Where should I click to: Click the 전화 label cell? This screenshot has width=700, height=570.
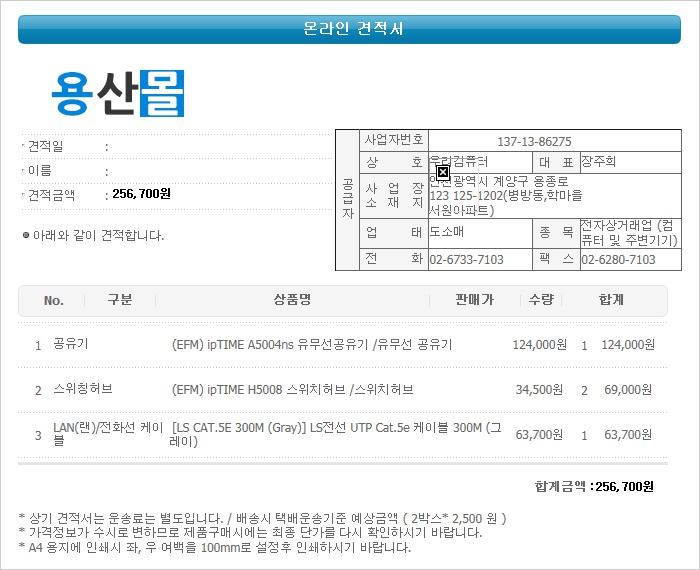[394, 259]
